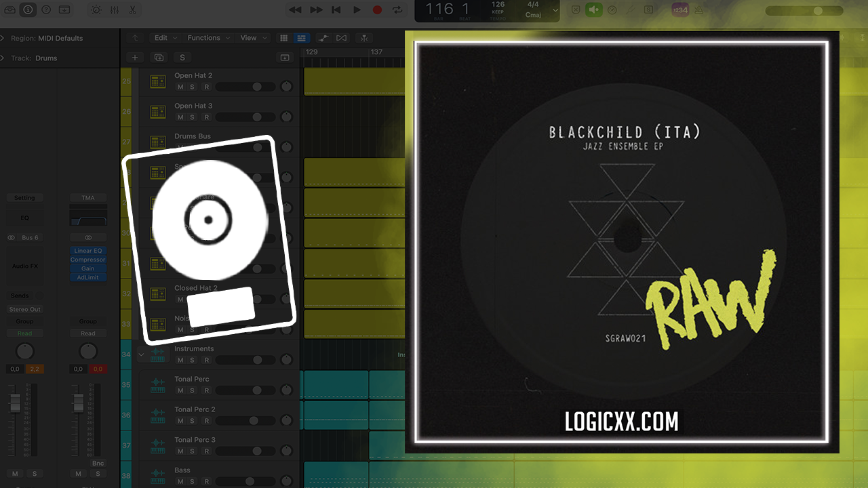Toggle the Flex bowtie icon
The image size is (868, 488).
(x=341, y=38)
